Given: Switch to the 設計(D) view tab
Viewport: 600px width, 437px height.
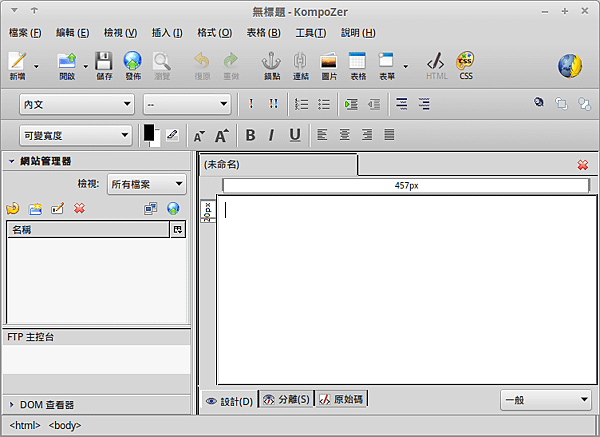Looking at the screenshot, I should (x=229, y=401).
